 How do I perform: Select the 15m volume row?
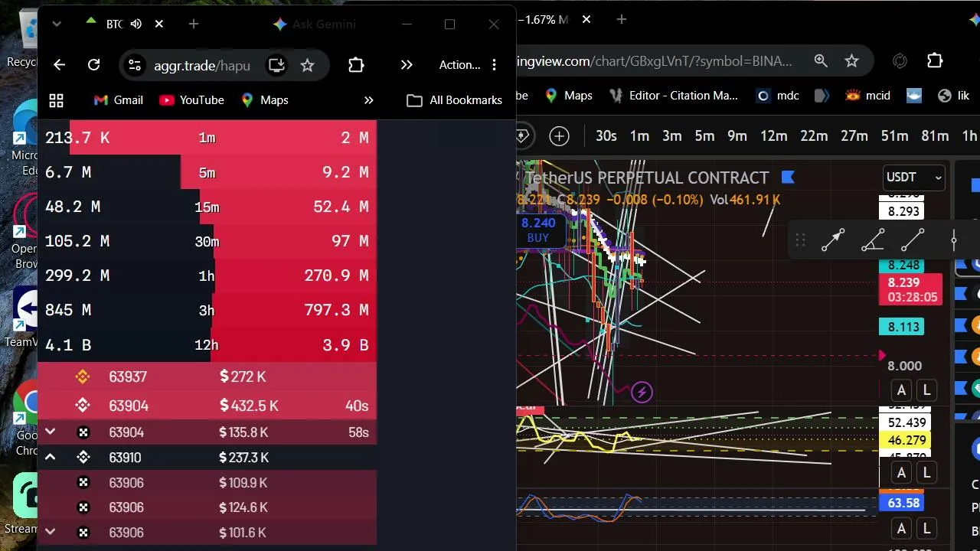tap(207, 207)
